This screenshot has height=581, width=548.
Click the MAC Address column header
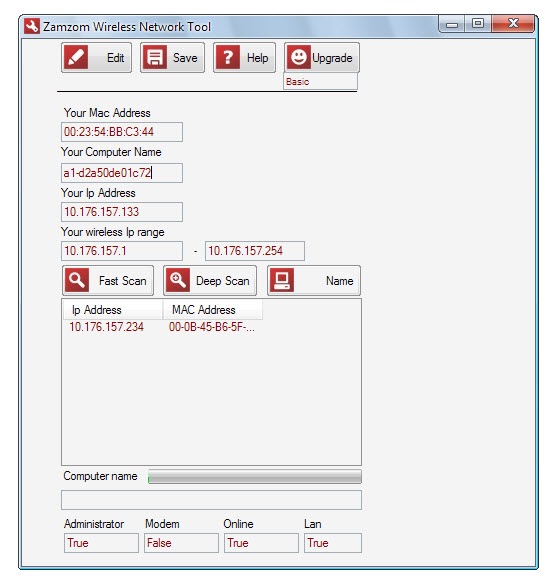pyautogui.click(x=213, y=309)
